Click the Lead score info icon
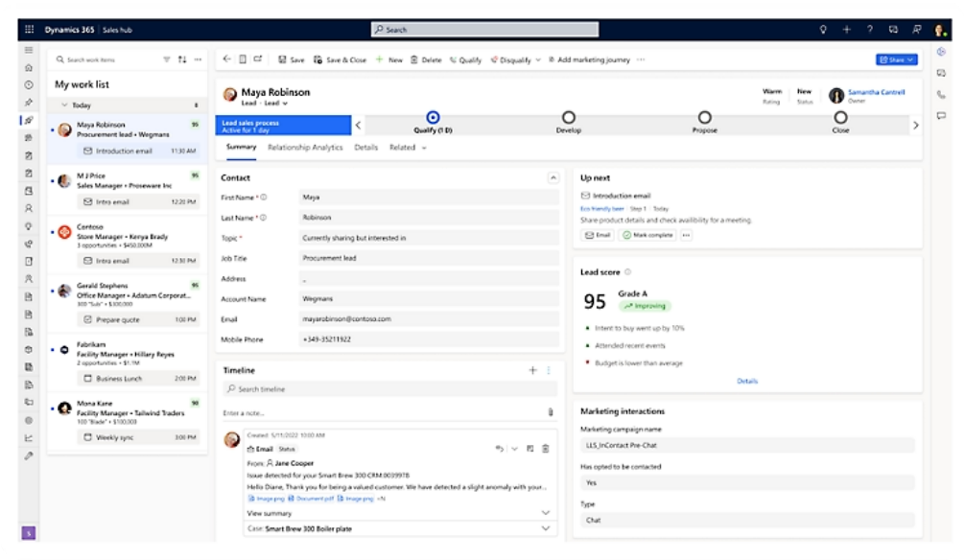Viewport: 965px width, 560px height. coord(627,271)
